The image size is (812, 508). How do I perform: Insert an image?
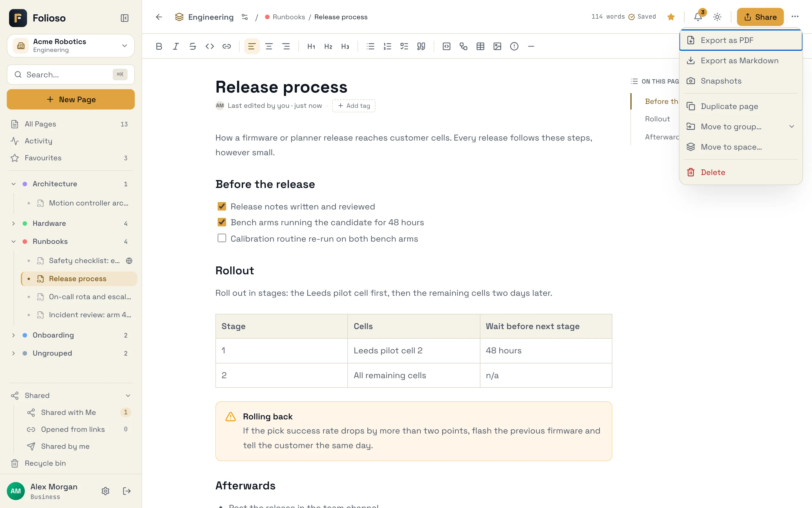pos(497,46)
